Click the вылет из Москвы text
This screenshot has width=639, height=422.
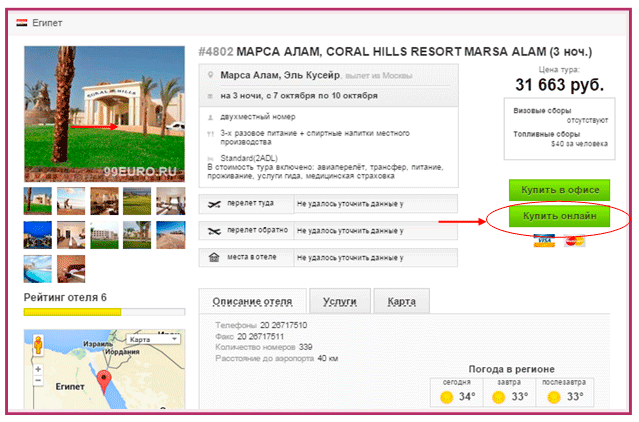379,76
